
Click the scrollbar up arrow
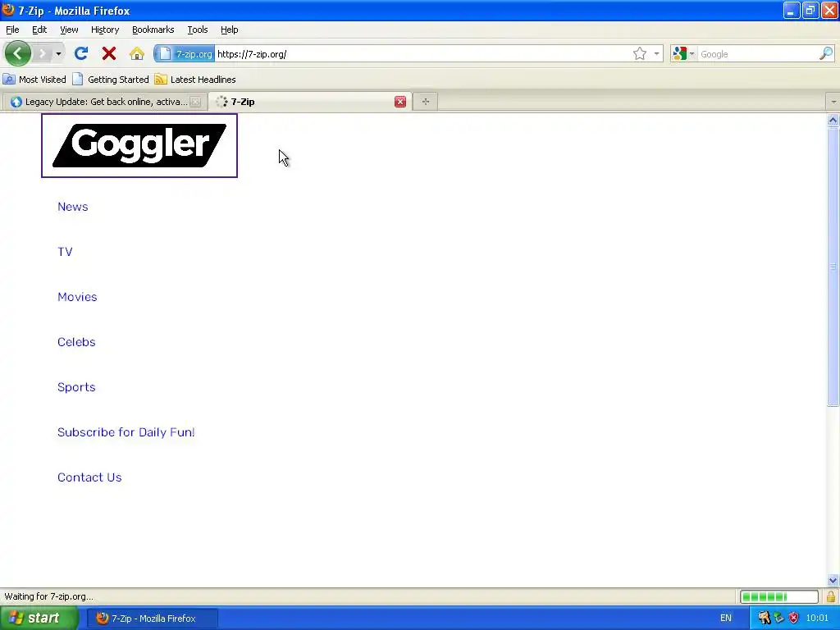(833, 120)
